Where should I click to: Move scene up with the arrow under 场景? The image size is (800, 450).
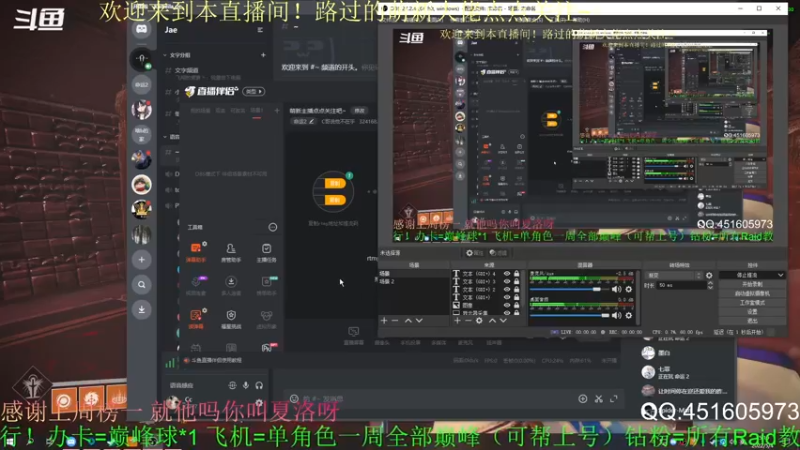click(408, 320)
